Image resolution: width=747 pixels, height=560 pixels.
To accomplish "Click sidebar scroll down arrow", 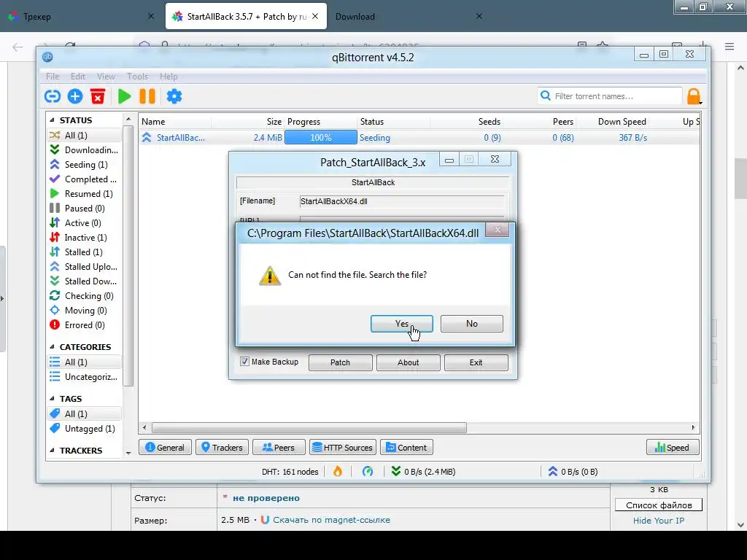I will click(x=128, y=453).
